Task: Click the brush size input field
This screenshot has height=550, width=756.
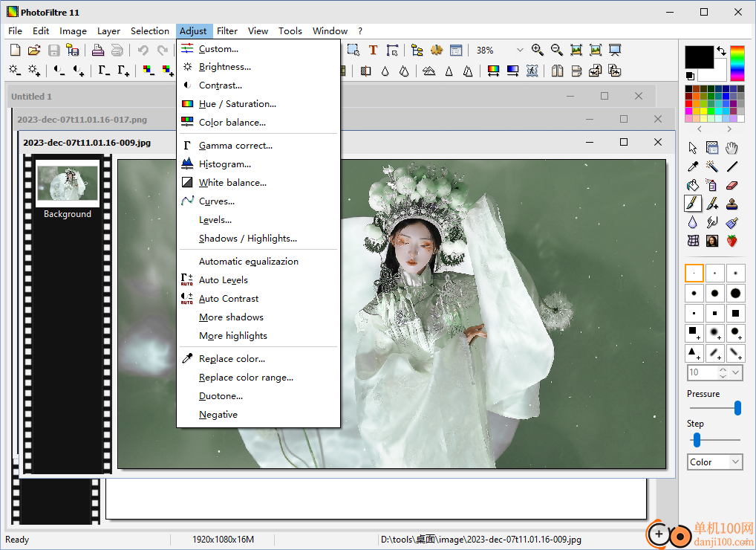Action: click(x=703, y=372)
